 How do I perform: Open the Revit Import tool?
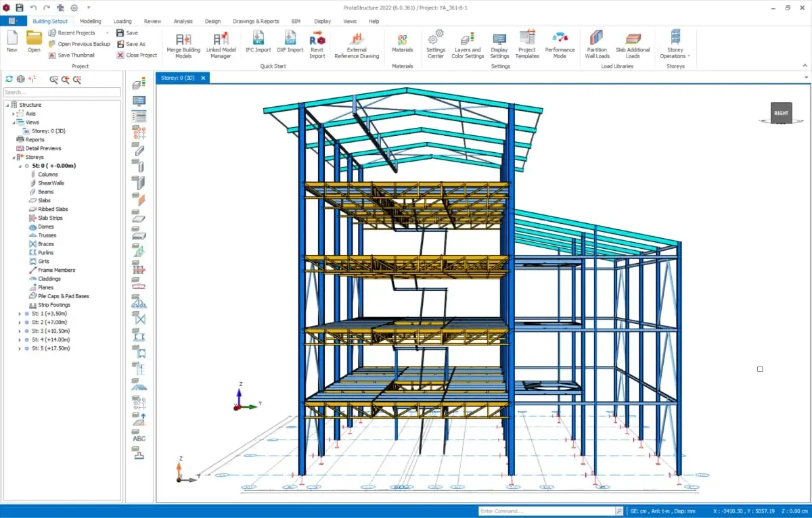tap(317, 45)
